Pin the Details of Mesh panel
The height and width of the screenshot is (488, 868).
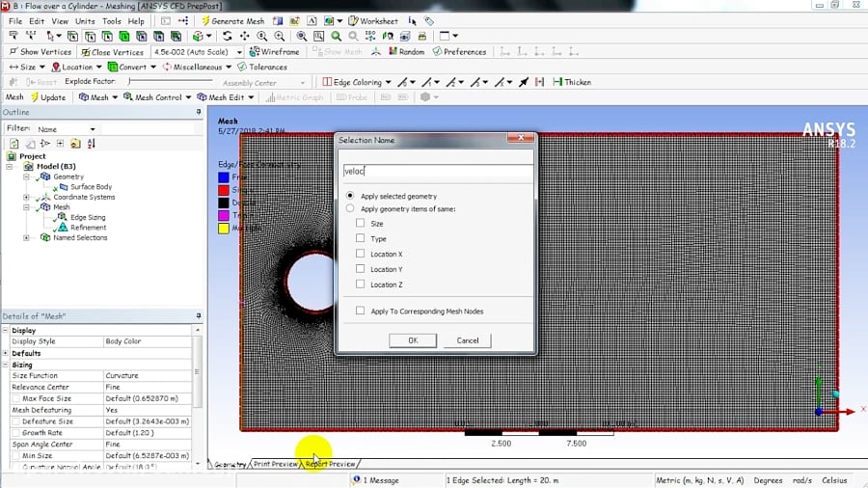[x=198, y=315]
